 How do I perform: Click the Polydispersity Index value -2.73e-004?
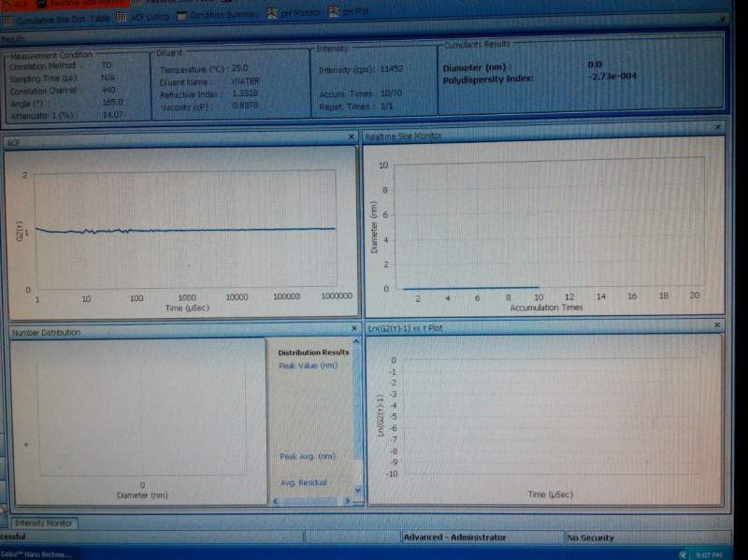click(612, 77)
